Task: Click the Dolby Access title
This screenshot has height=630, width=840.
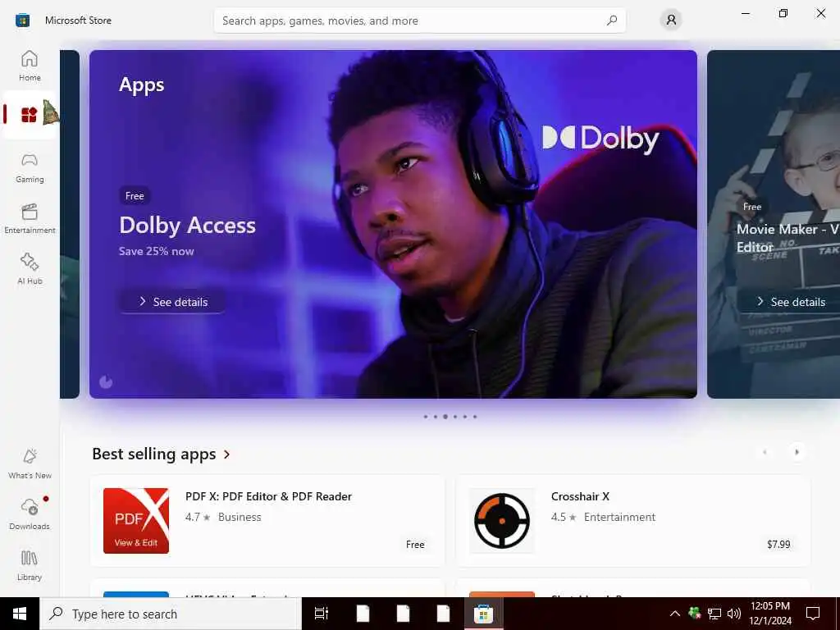Action: (x=188, y=226)
